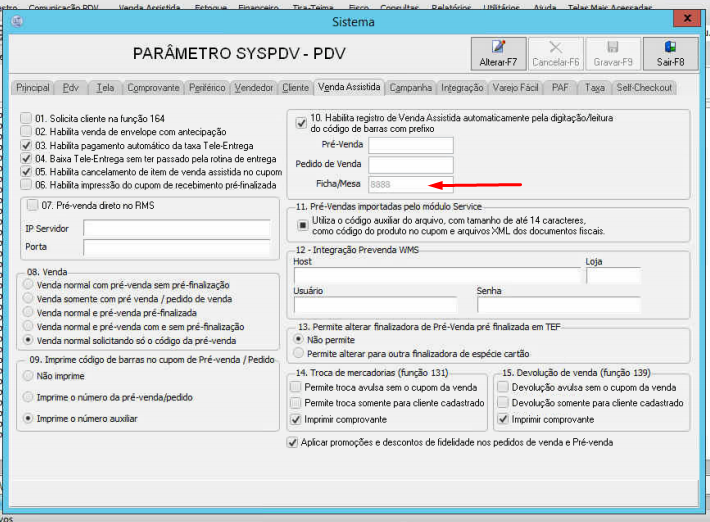
Task: Toggle checkbox 01 Solicita cliente na função 164
Action: coord(27,119)
